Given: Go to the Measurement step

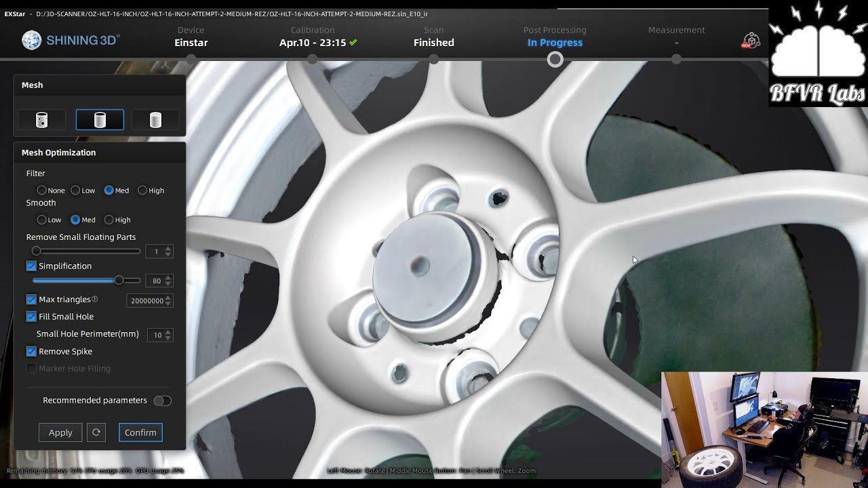Looking at the screenshot, I should (x=676, y=37).
